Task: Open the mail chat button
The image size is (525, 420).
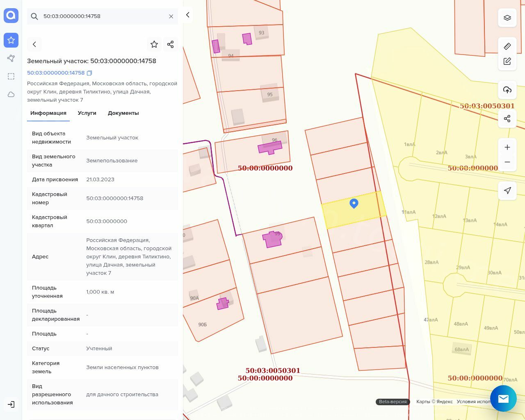Action: coord(503,398)
